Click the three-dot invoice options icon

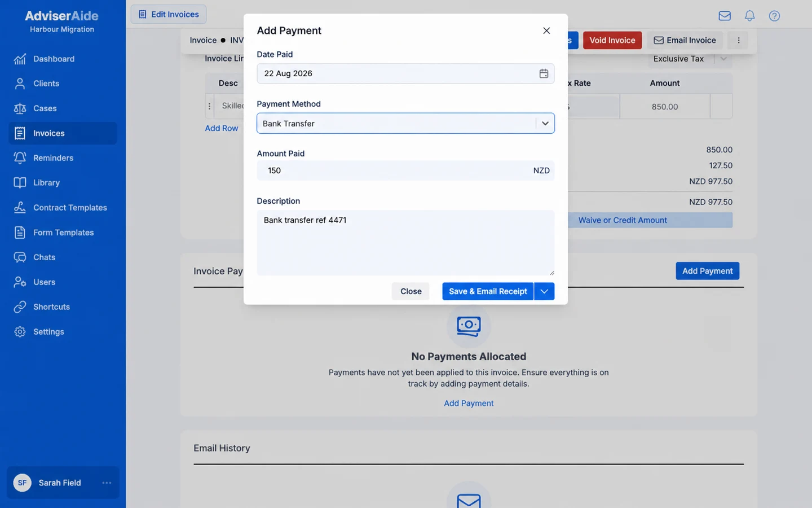(x=738, y=40)
